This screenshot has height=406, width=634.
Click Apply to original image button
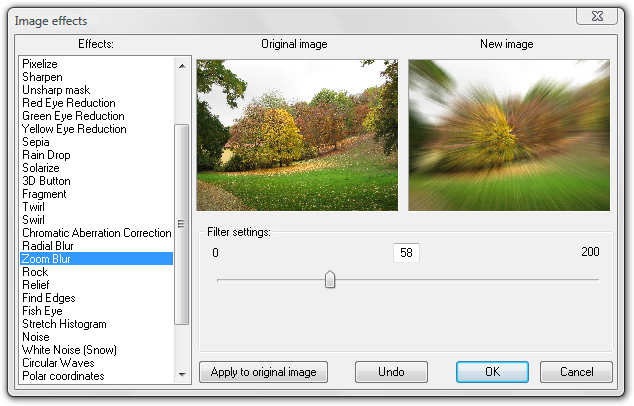click(264, 372)
